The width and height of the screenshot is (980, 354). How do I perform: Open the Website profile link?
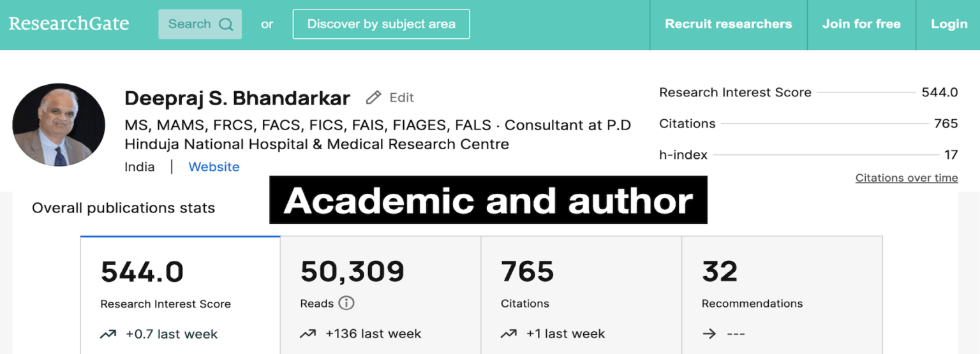point(214,167)
